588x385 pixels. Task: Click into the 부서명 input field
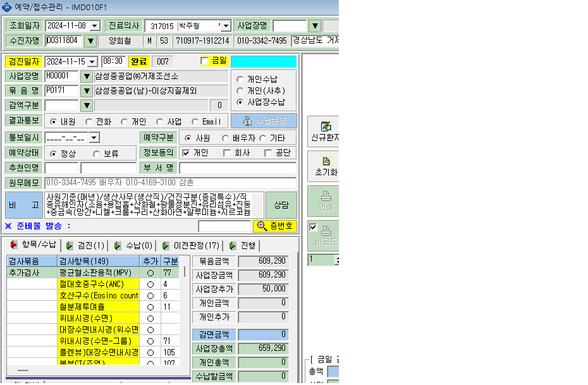238,168
